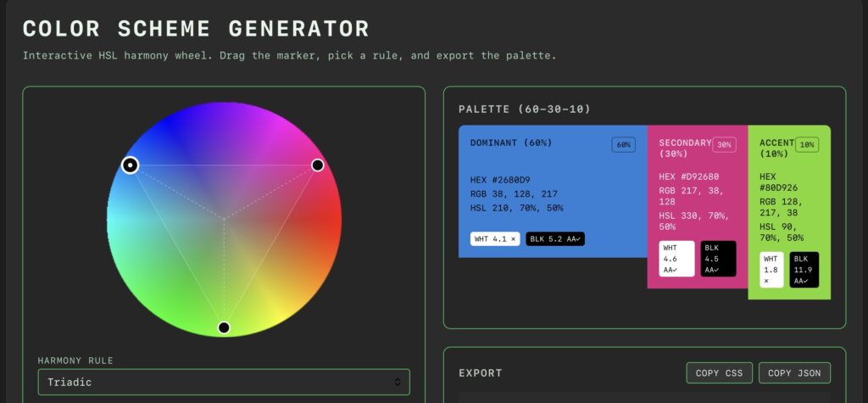Click the HSL 330, 70%, 50% text
Screen dimensions: 868x403
pos(694,221)
